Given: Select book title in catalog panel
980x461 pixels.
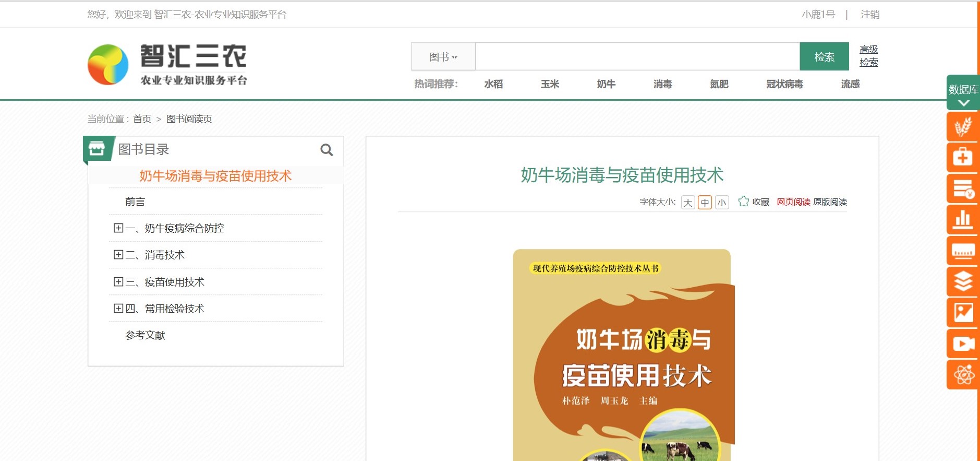Looking at the screenshot, I should [215, 176].
